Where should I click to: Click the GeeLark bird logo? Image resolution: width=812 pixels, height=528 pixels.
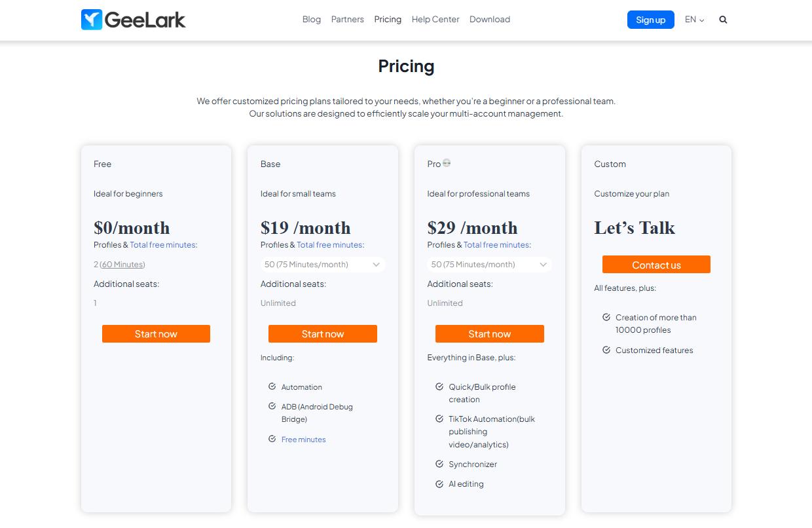92,20
